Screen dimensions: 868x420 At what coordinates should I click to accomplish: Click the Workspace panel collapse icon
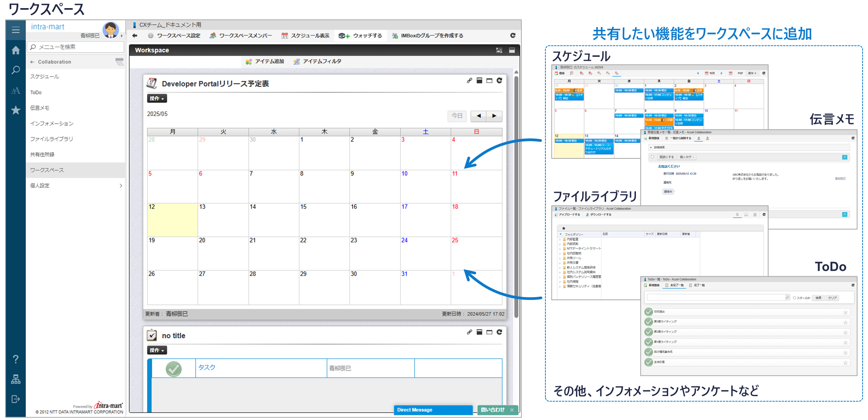tap(512, 50)
